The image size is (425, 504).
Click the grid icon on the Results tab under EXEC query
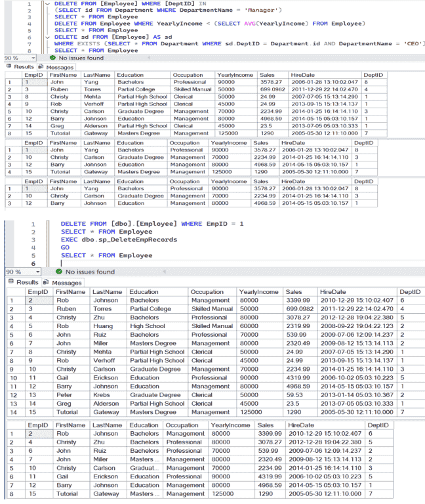[x=11, y=282]
